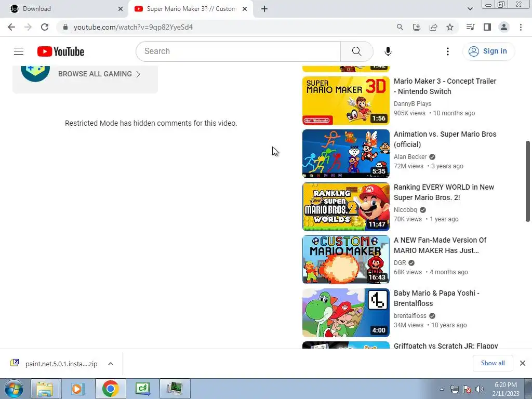Click channel name Alan Becker
Image resolution: width=532 pixels, height=399 pixels.
[x=410, y=157]
